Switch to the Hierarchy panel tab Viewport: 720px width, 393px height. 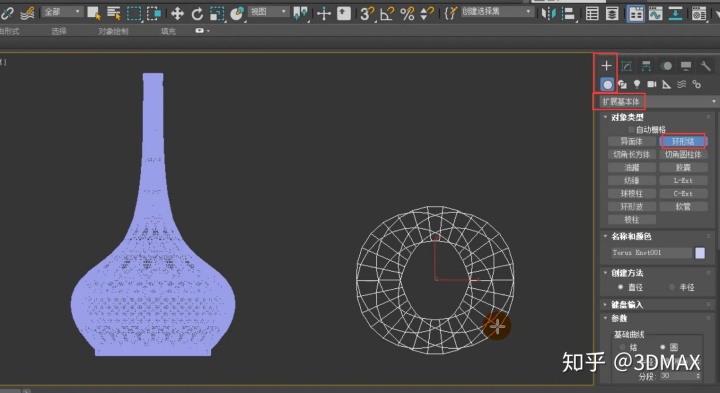(x=646, y=66)
